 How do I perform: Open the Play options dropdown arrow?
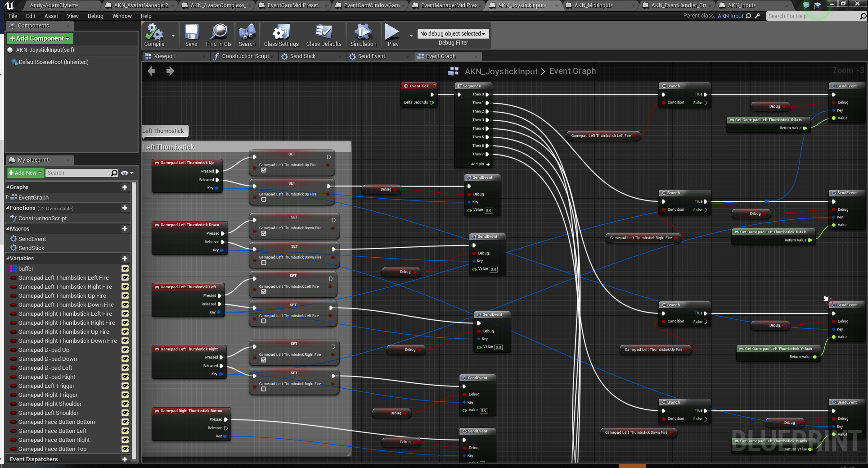pos(411,35)
